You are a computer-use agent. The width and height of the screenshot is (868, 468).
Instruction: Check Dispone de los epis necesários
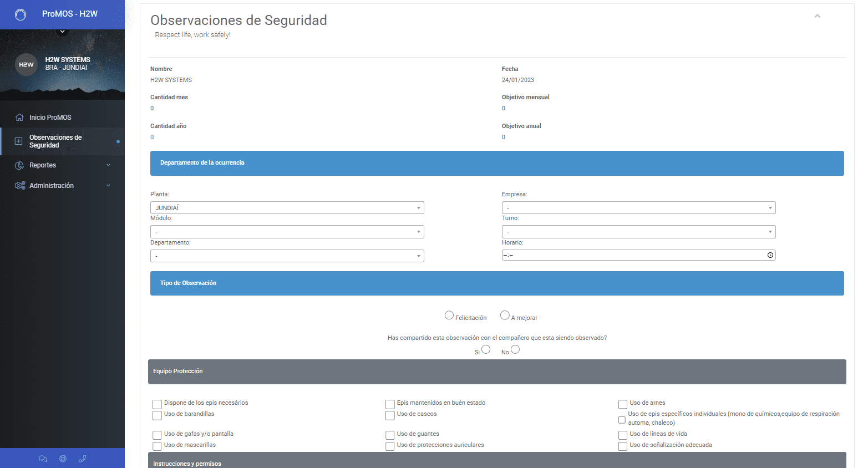[x=157, y=404]
